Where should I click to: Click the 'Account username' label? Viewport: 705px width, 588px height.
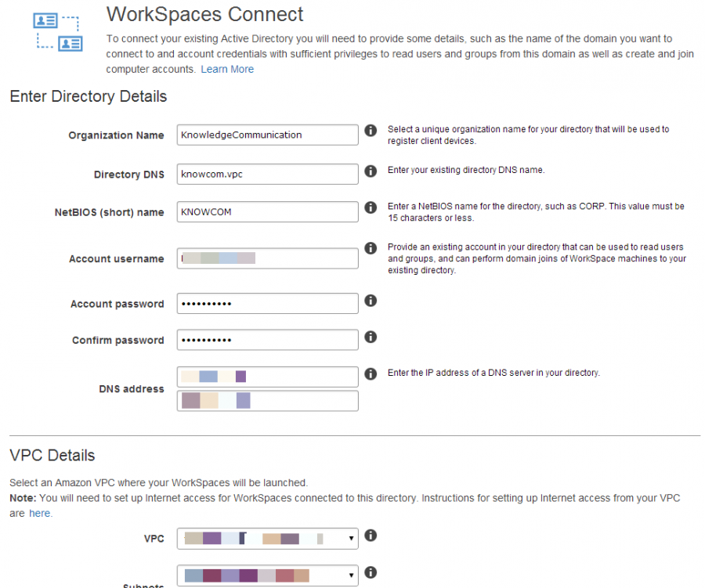click(117, 259)
